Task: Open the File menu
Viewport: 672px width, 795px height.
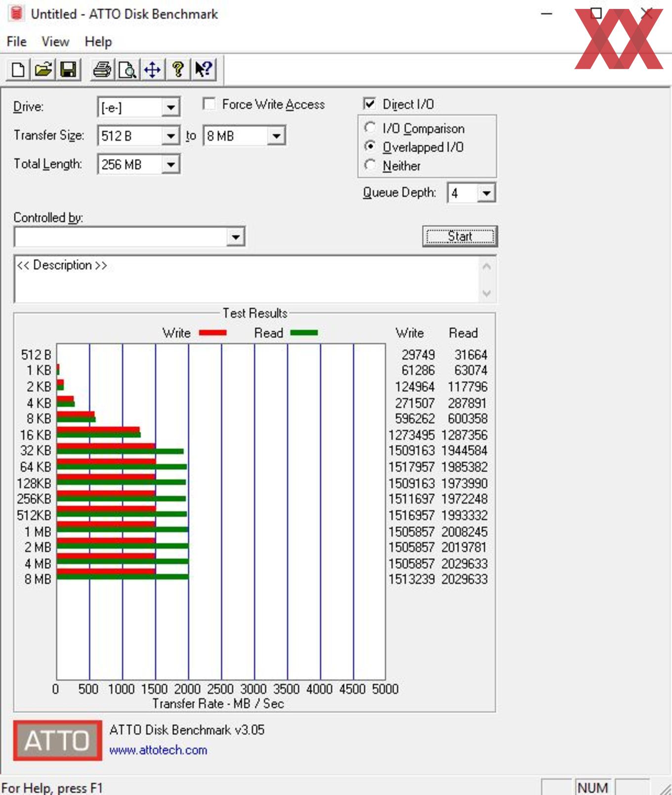Action: tap(17, 42)
